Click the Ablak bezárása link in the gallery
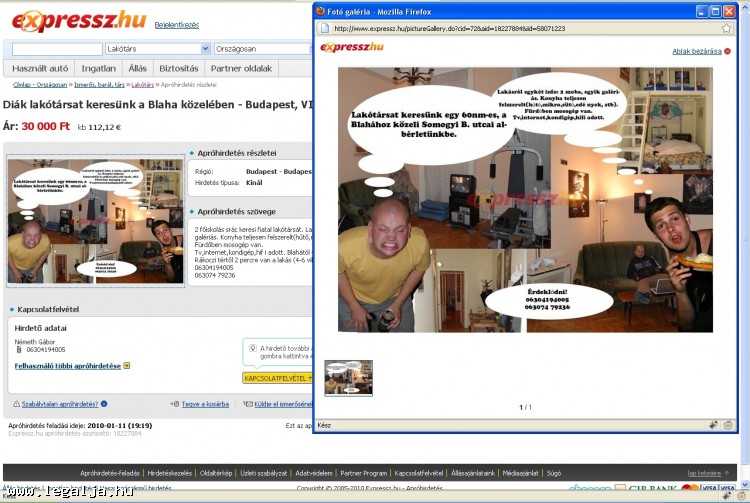 coord(696,51)
